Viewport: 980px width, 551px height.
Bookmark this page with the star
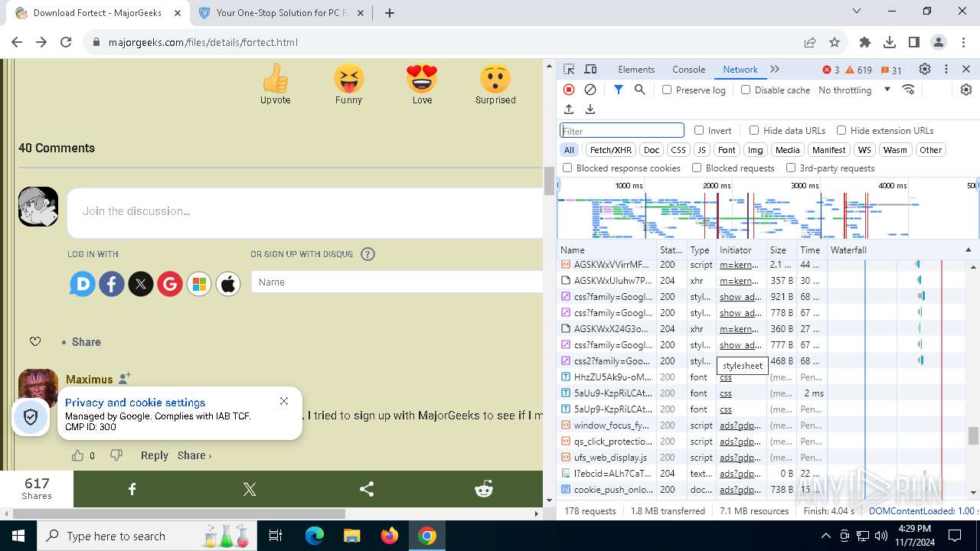[x=835, y=42]
